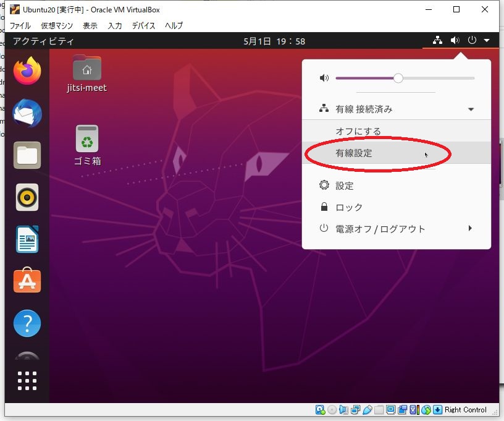504x421 pixels.
Task: Click the speaker icon beside volume slider
Action: pyautogui.click(x=324, y=78)
